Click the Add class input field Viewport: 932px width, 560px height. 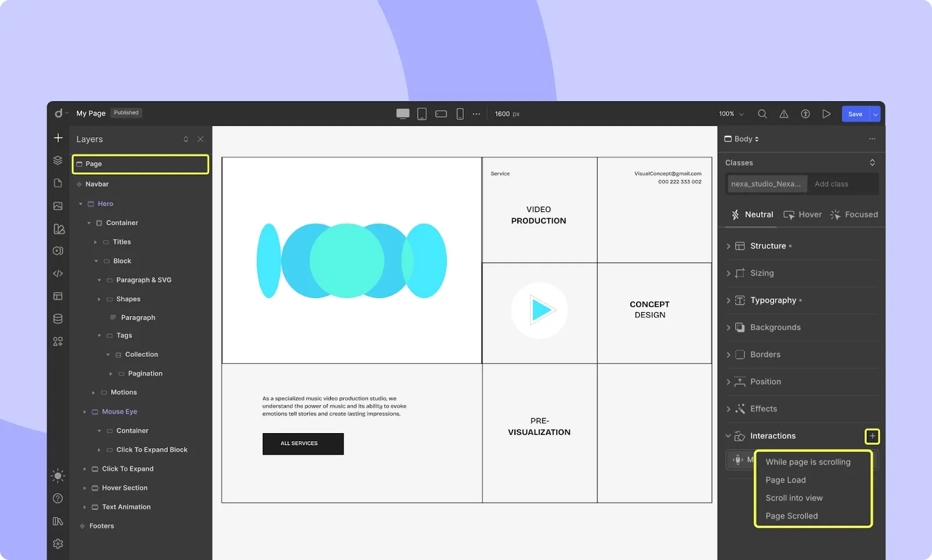click(842, 184)
